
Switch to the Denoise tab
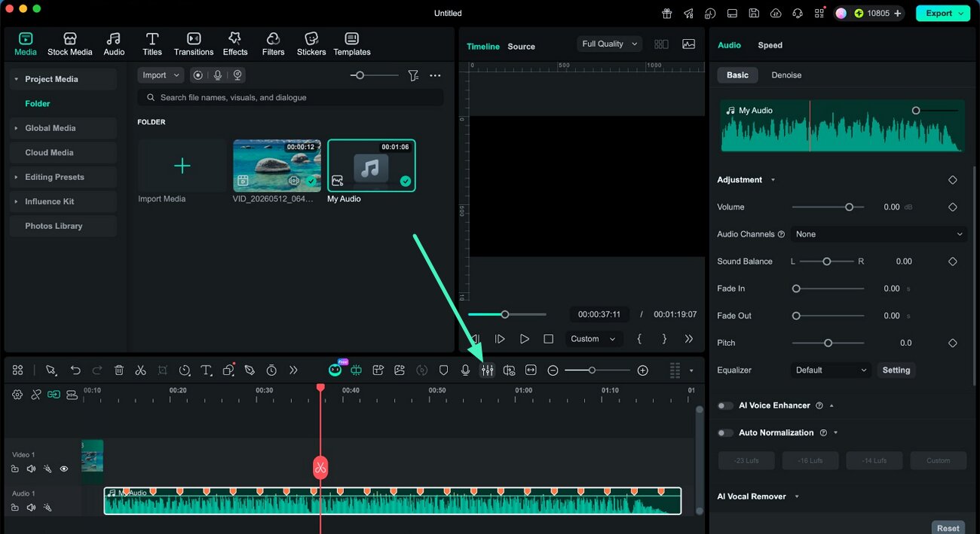pyautogui.click(x=786, y=75)
